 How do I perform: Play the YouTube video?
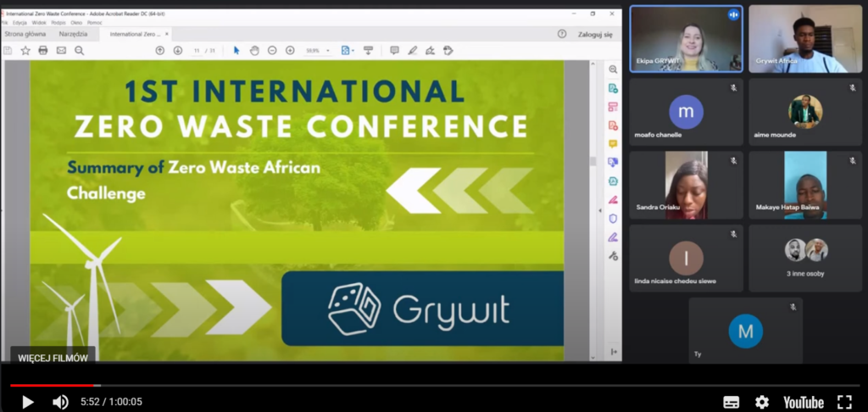click(x=27, y=402)
